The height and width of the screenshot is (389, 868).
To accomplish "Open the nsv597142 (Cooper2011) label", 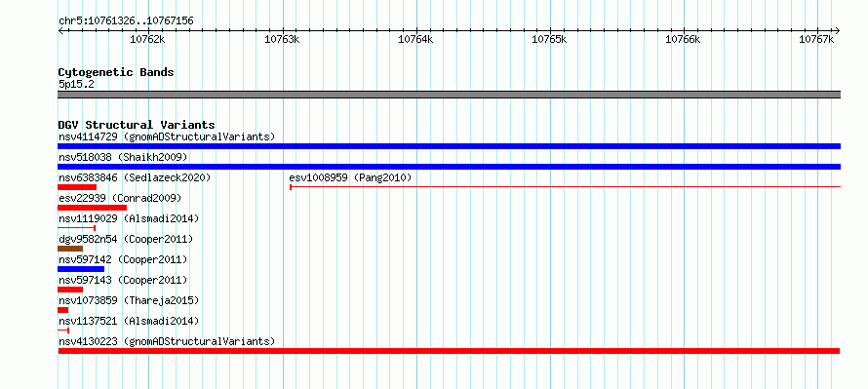I will 123,259.
